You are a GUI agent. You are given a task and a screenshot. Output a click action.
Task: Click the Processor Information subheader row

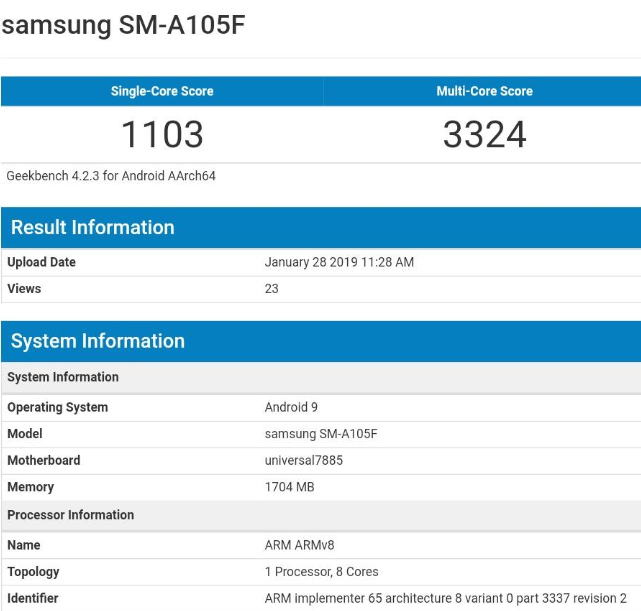tap(321, 515)
